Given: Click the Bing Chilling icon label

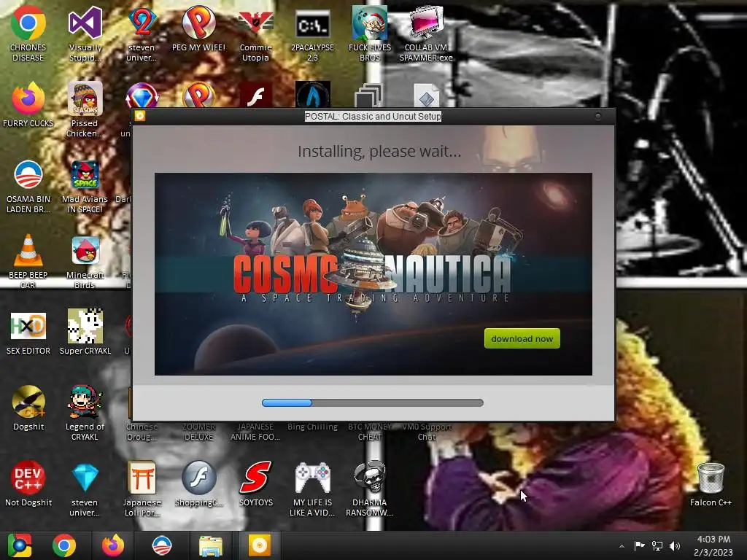Looking at the screenshot, I should pyautogui.click(x=312, y=427).
